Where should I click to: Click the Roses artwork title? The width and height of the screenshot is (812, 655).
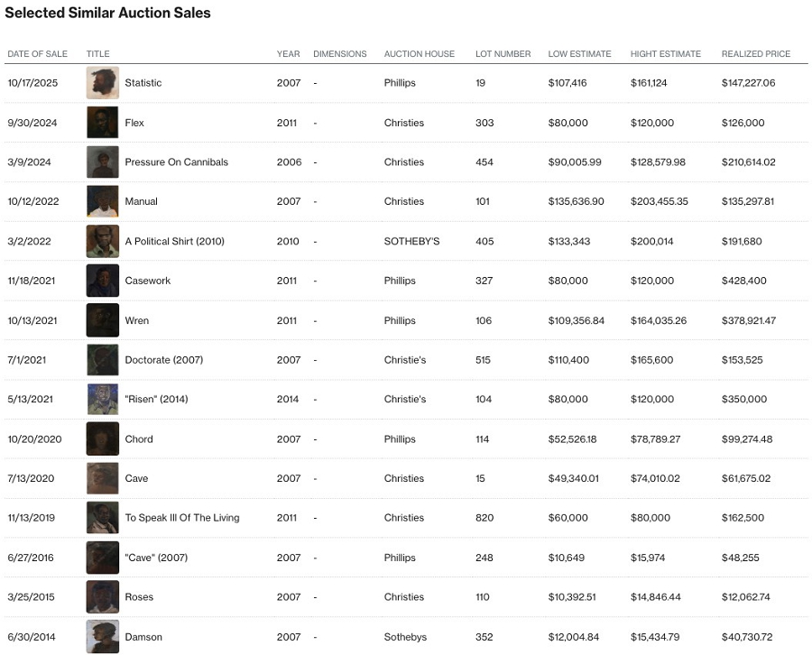pos(138,597)
